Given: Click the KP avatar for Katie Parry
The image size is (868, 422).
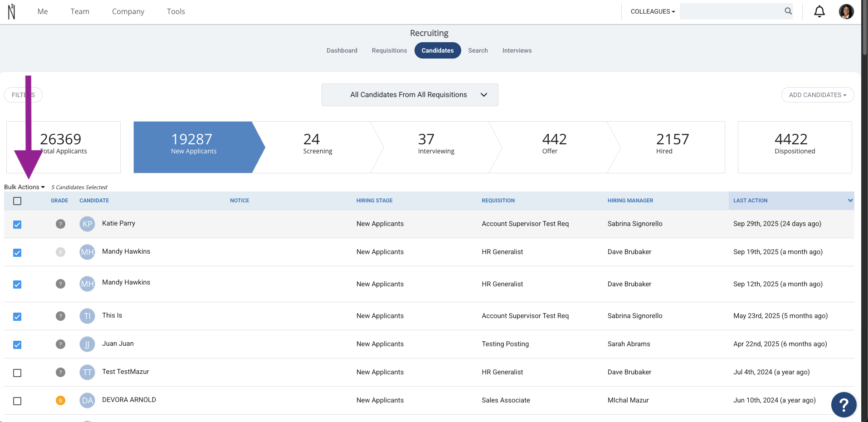Looking at the screenshot, I should (x=87, y=224).
